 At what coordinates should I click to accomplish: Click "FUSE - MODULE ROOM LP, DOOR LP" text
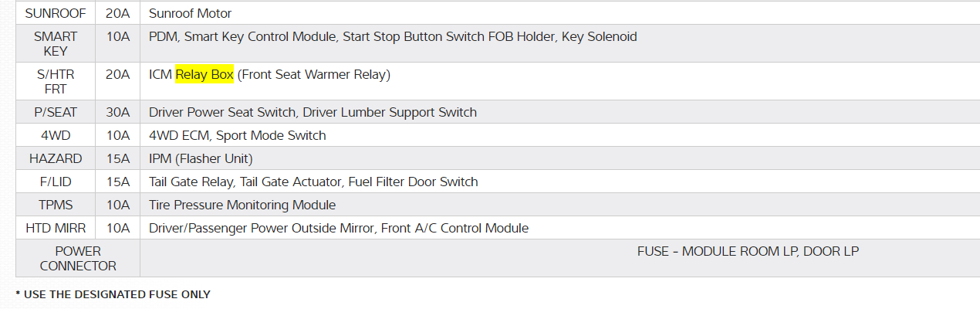point(748,251)
